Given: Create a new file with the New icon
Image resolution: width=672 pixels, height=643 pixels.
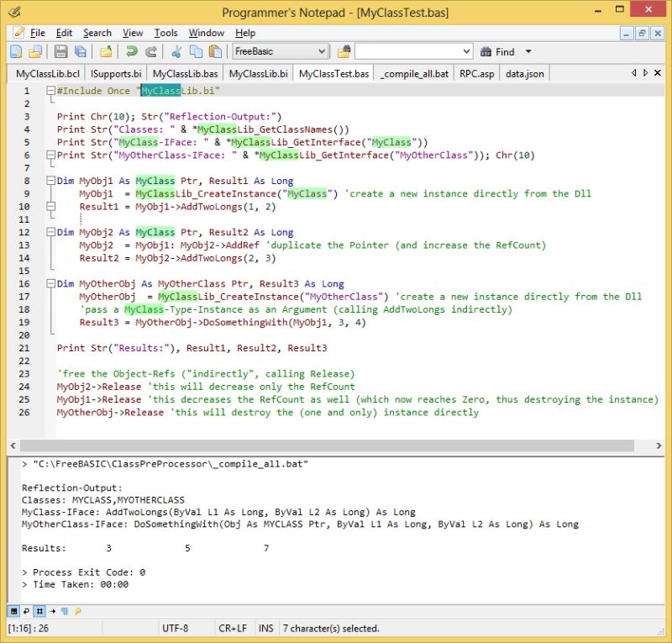Looking at the screenshot, I should coord(16,51).
